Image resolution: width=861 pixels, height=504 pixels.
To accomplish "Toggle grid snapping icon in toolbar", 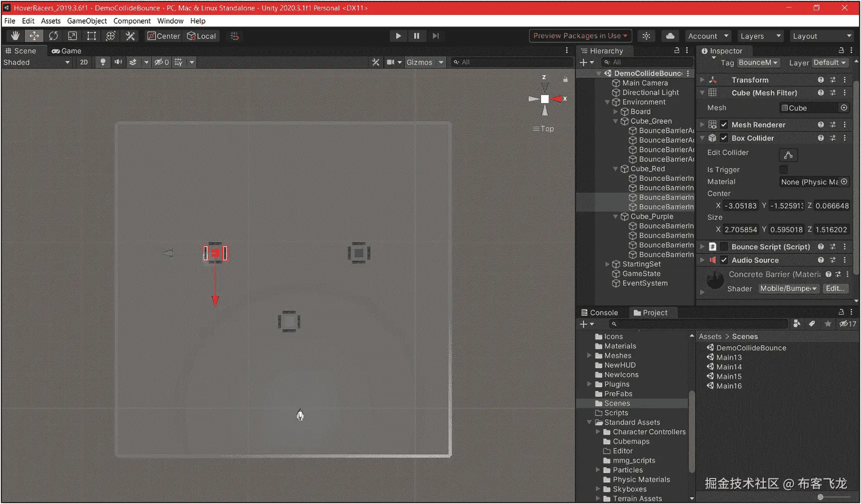I will [235, 36].
